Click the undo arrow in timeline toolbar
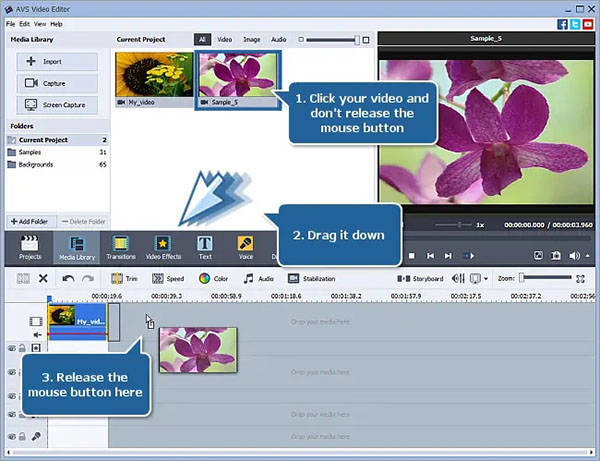Image resolution: width=600 pixels, height=461 pixels. 68,279
